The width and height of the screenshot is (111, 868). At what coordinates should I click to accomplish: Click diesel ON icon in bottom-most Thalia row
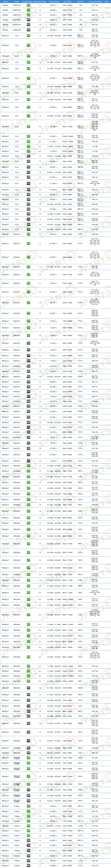click(29, 865)
